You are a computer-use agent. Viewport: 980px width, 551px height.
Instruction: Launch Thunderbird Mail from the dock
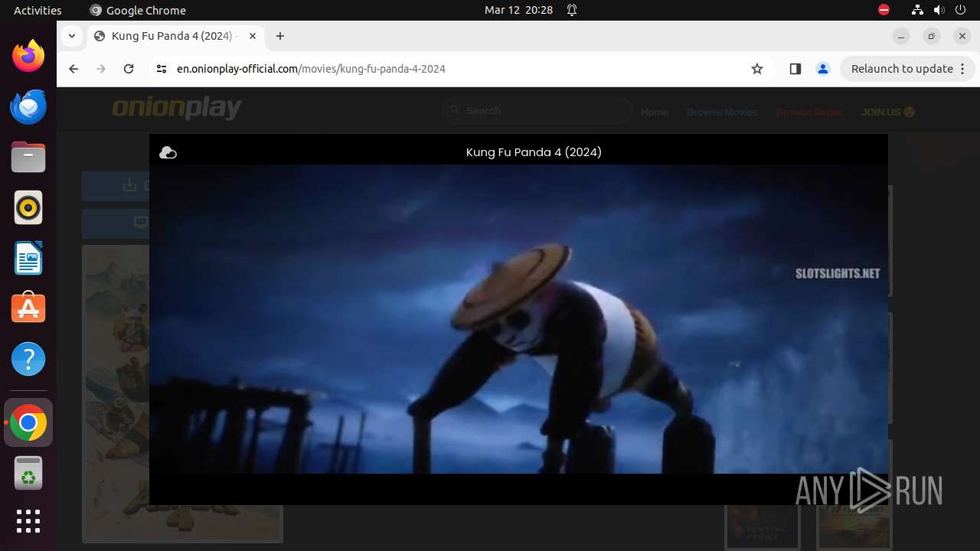28,106
